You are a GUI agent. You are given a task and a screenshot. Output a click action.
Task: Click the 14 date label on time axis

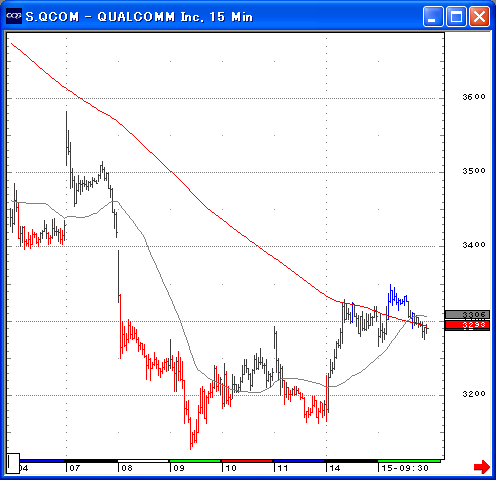(335, 468)
